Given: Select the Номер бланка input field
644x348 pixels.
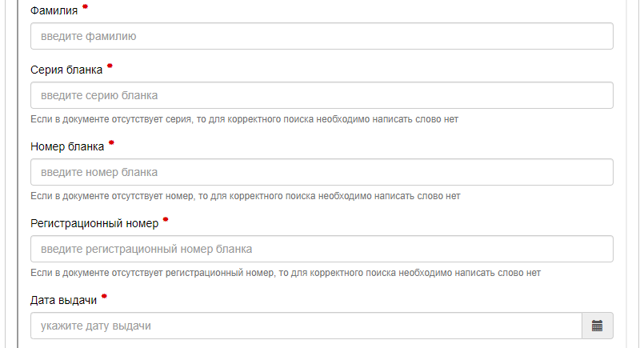Looking at the screenshot, I should pyautogui.click(x=322, y=172).
